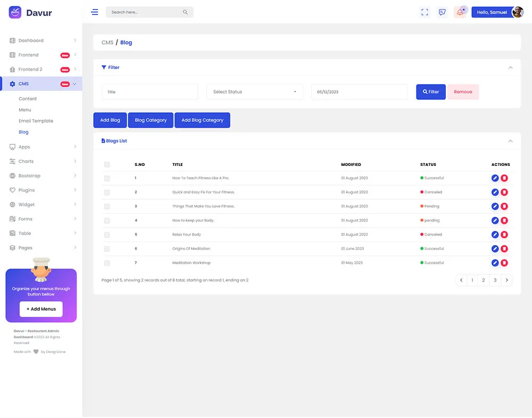This screenshot has height=418, width=532.
Task: Click the search magnifier icon
Action: click(185, 12)
